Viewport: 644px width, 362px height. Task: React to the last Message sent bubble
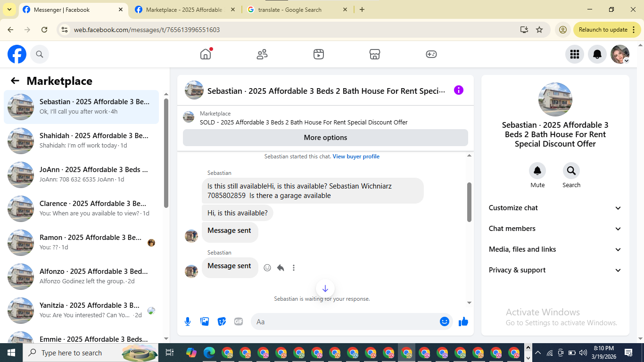click(x=267, y=268)
